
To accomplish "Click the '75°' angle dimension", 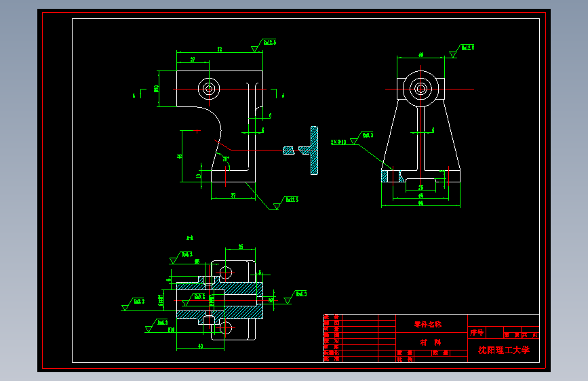I will pos(226,159).
